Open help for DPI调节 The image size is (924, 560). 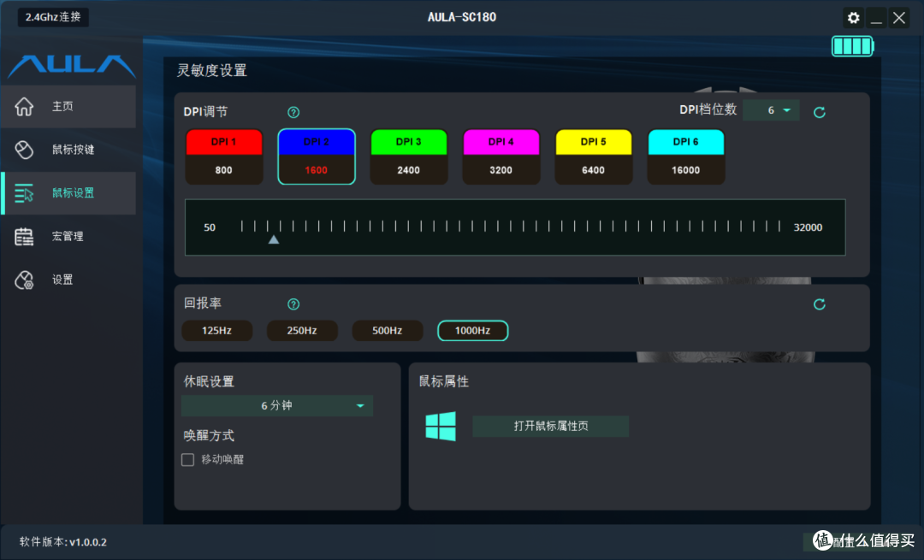tap(293, 112)
